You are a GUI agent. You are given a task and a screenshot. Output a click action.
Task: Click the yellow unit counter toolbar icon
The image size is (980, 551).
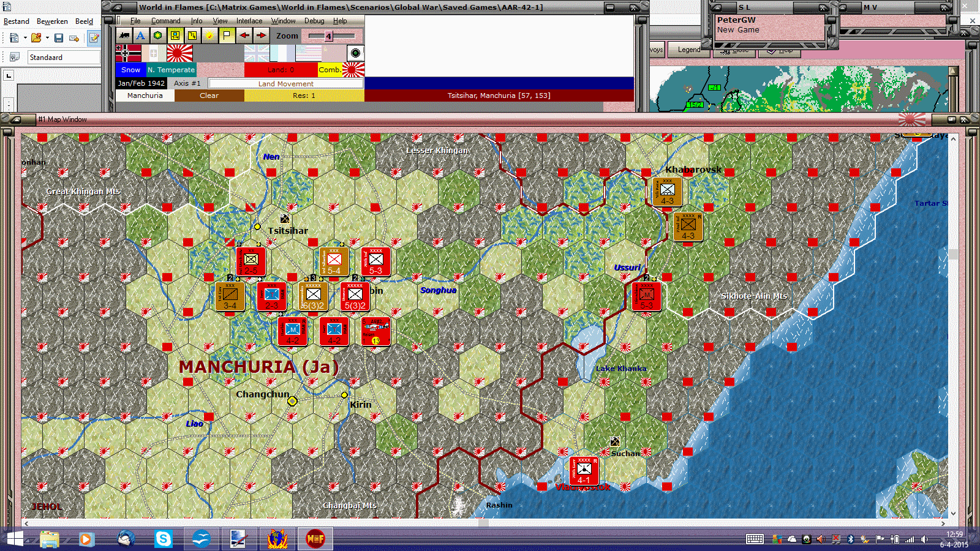point(175,36)
